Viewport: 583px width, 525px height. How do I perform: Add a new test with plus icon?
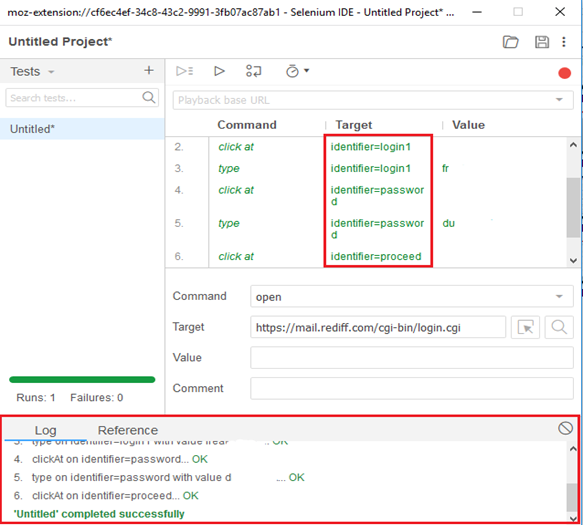point(149,70)
